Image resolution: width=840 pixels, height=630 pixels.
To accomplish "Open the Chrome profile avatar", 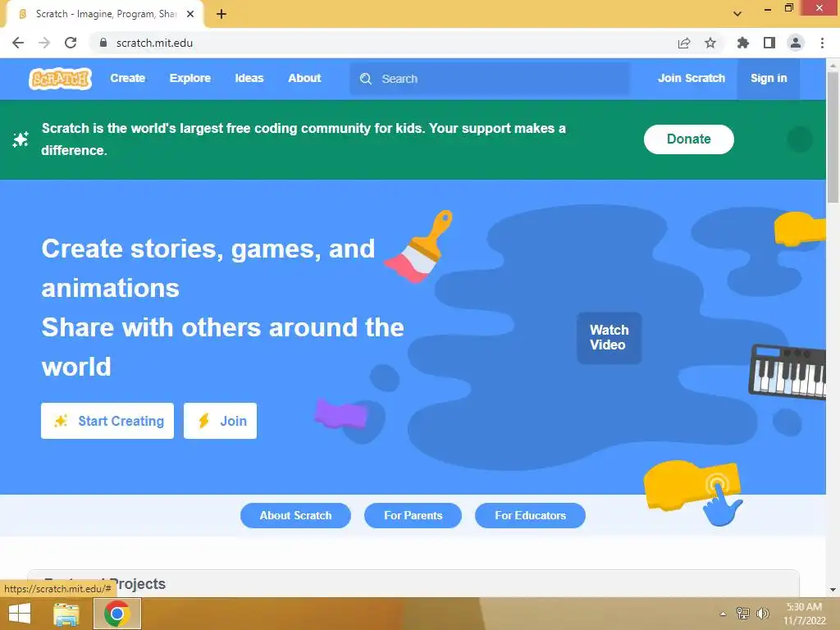I will [x=796, y=43].
